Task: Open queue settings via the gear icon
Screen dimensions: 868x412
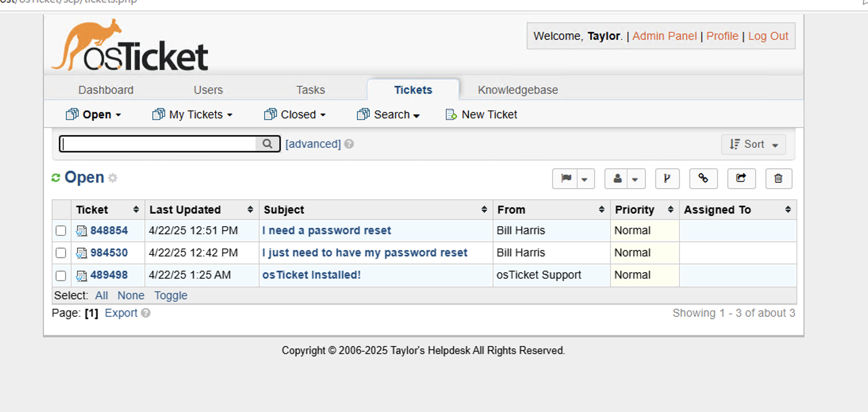Action: pos(113,178)
